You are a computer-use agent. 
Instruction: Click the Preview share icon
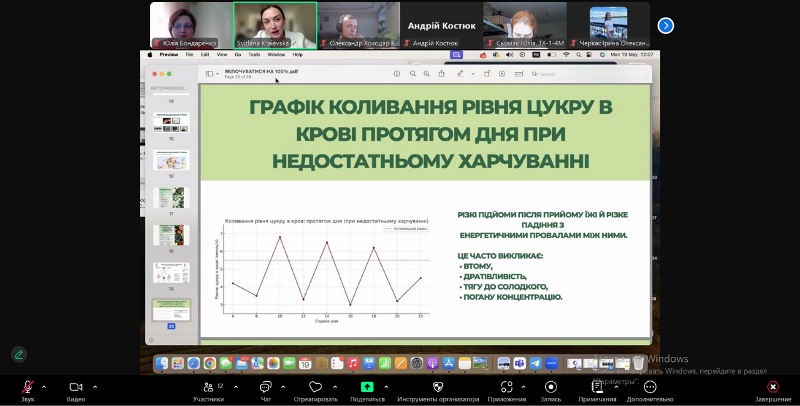[x=441, y=74]
